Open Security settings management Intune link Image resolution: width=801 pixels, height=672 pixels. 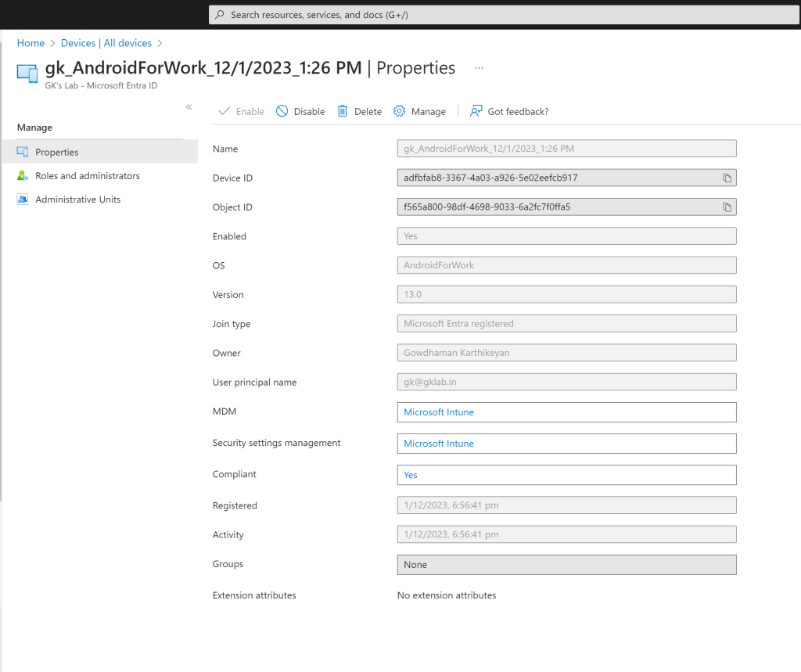438,444
